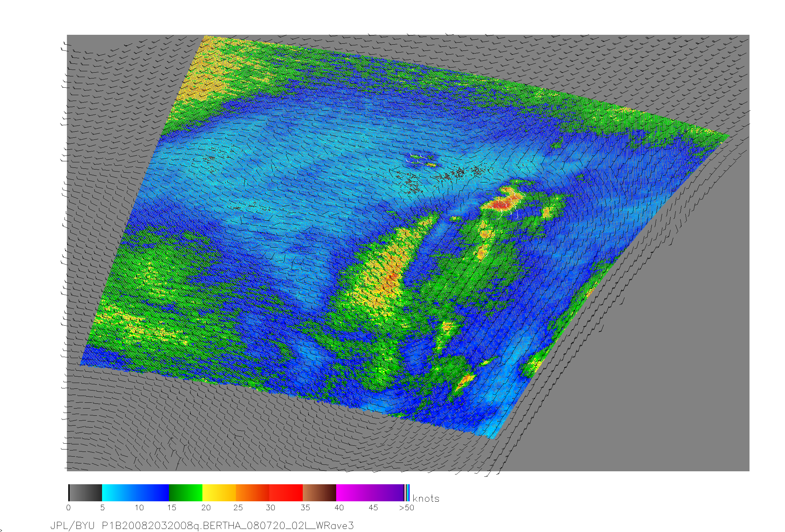The height and width of the screenshot is (532, 785).
Task: Click the brown 35–40 knots color segment
Action: (x=319, y=493)
